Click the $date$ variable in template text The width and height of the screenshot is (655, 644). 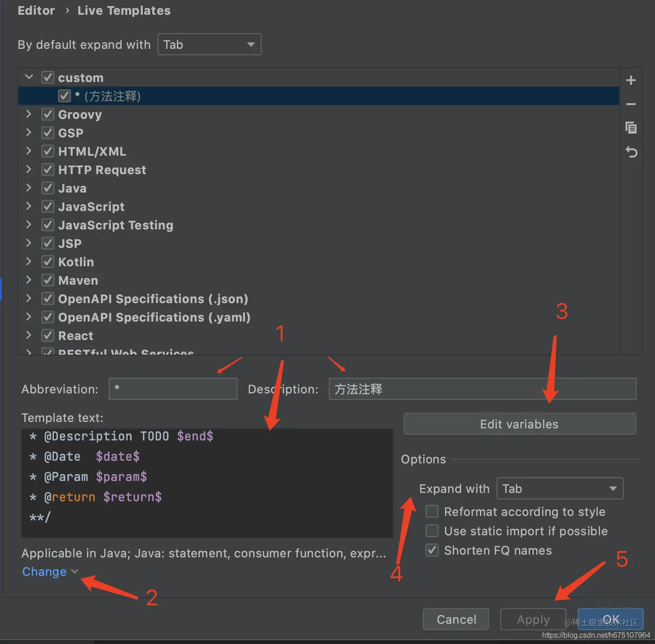click(118, 457)
